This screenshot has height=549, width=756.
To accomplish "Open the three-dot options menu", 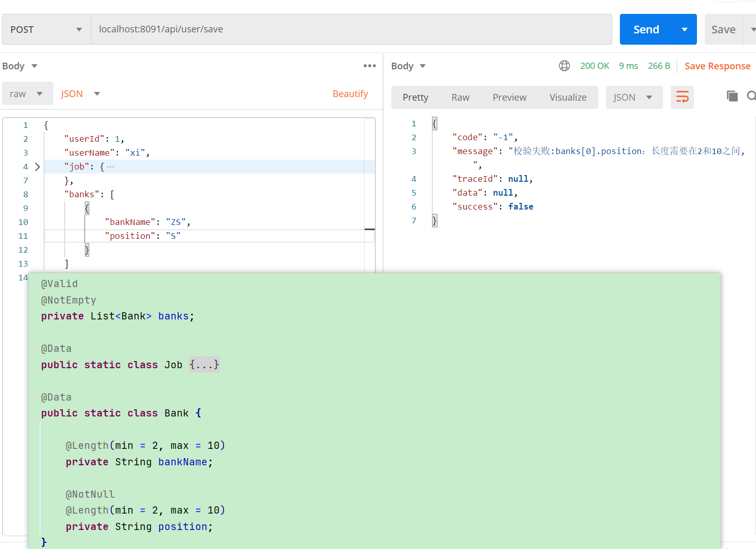I will (x=370, y=66).
